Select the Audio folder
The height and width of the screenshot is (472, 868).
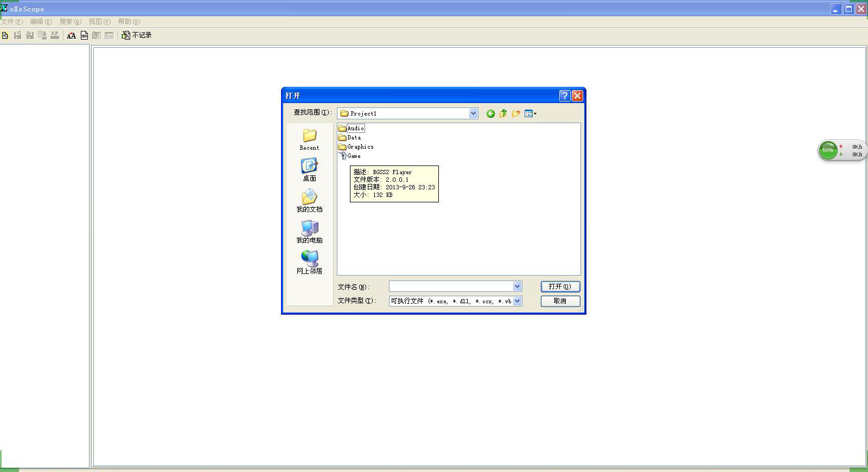tap(352, 128)
